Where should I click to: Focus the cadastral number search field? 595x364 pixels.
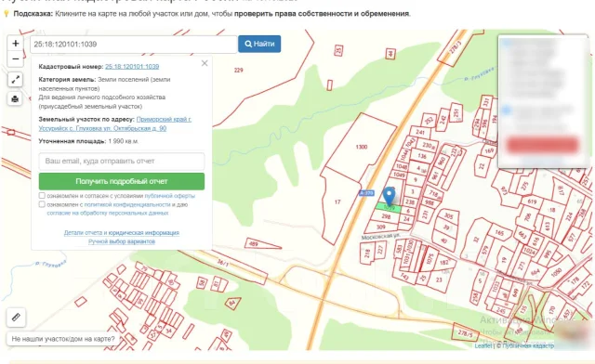134,45
